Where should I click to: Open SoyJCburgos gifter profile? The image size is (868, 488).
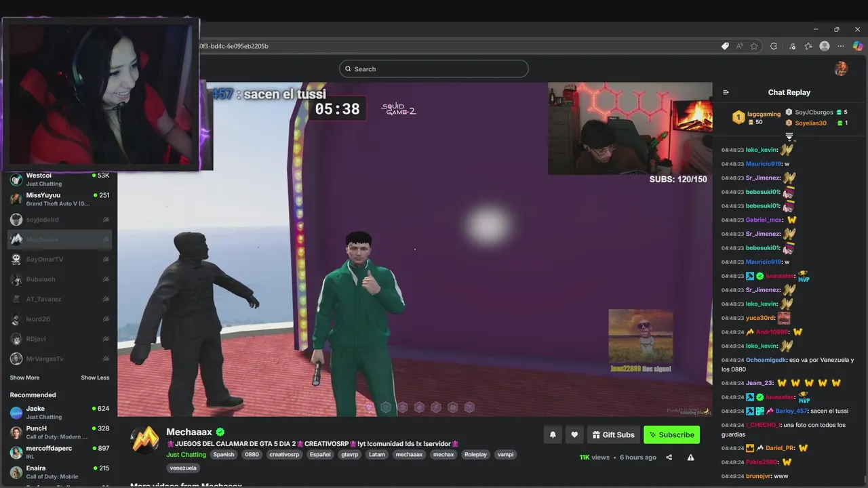pos(814,112)
